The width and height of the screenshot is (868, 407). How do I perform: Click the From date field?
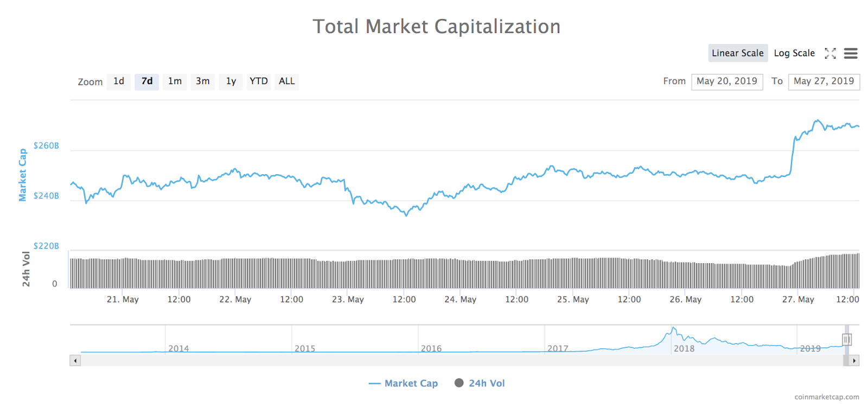click(727, 81)
